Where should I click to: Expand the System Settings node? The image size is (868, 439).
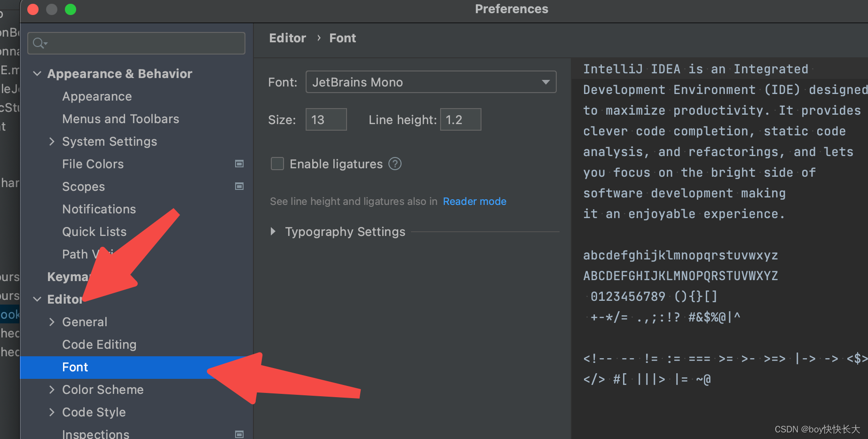[x=52, y=141]
